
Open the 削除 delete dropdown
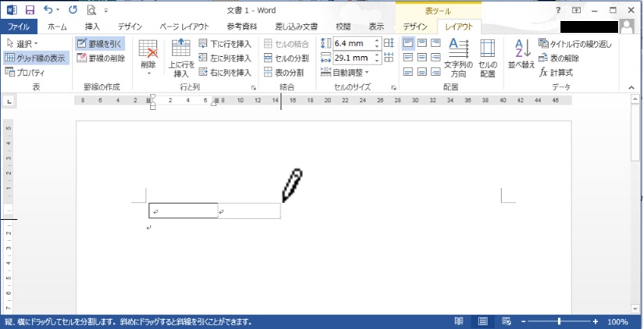[x=148, y=58]
